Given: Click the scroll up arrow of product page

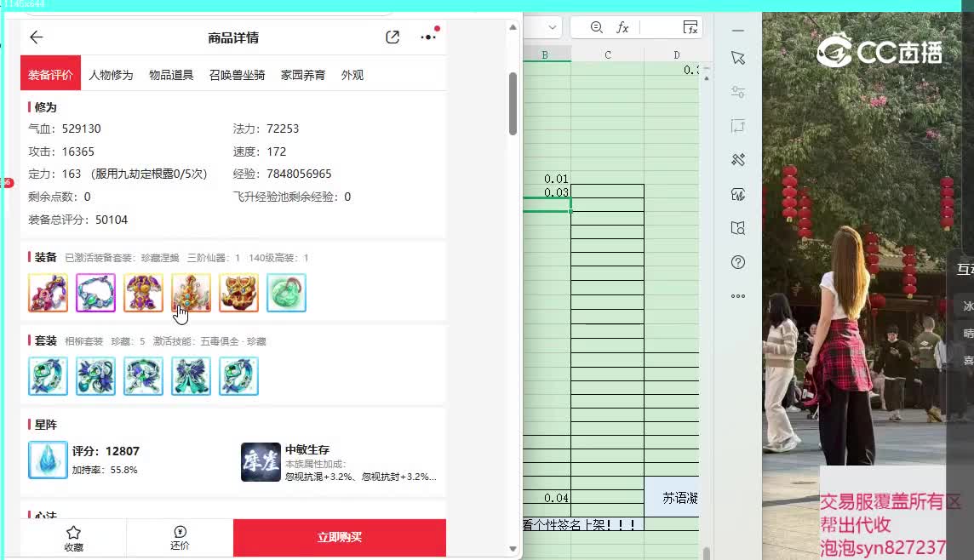Looking at the screenshot, I should click(513, 27).
